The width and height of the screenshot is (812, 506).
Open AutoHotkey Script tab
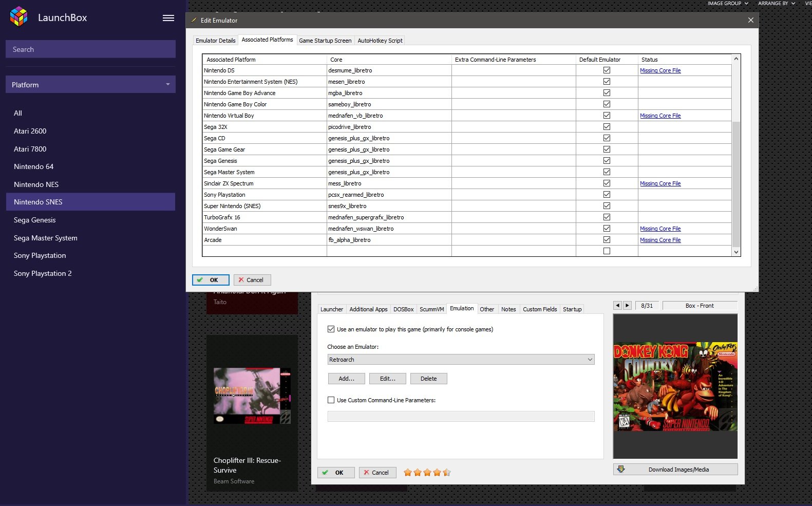380,41
